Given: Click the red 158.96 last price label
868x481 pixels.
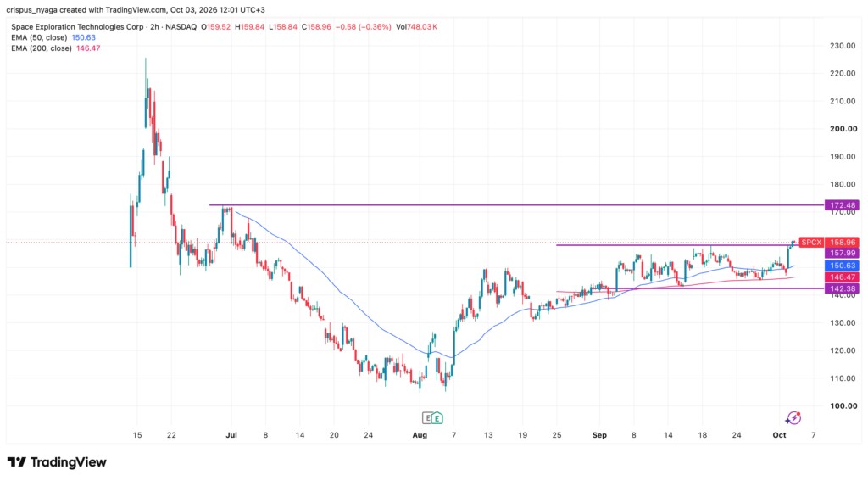Looking at the screenshot, I should pyautogui.click(x=842, y=242).
